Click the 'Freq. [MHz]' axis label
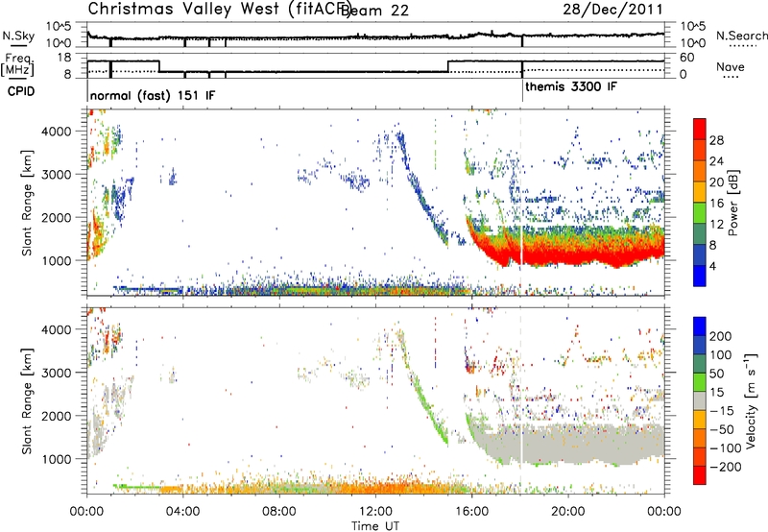This screenshot has height=532, width=768. coord(17,64)
